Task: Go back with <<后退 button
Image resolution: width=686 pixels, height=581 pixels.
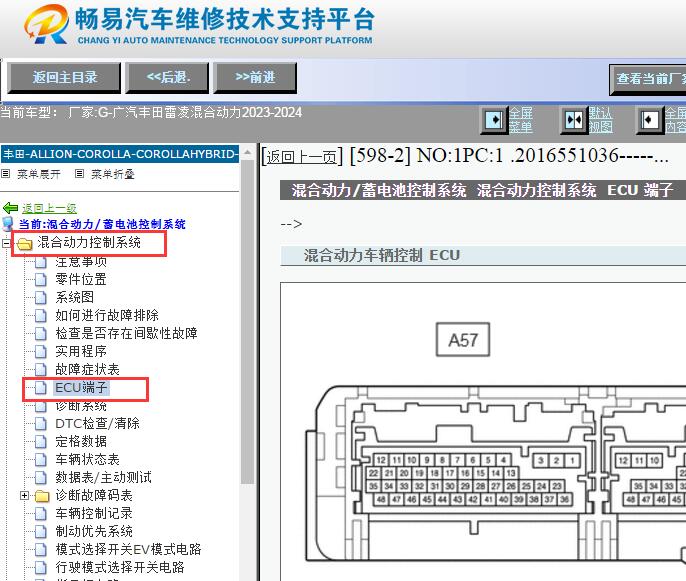Action: [x=168, y=78]
